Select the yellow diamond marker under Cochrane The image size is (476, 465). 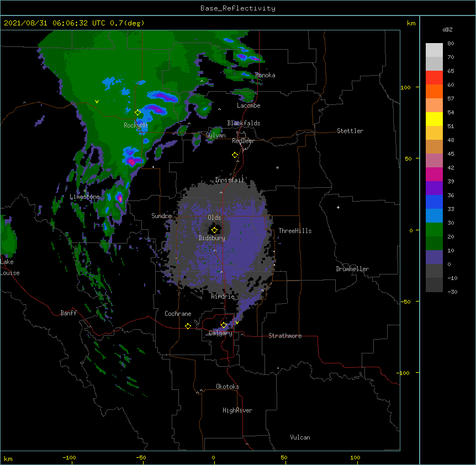click(188, 326)
